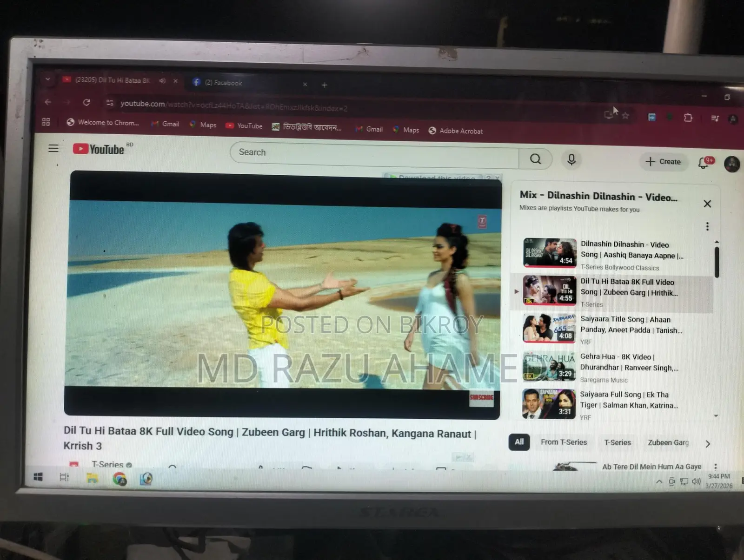
Task: Open the first Gmail bookmark
Action: tap(166, 124)
